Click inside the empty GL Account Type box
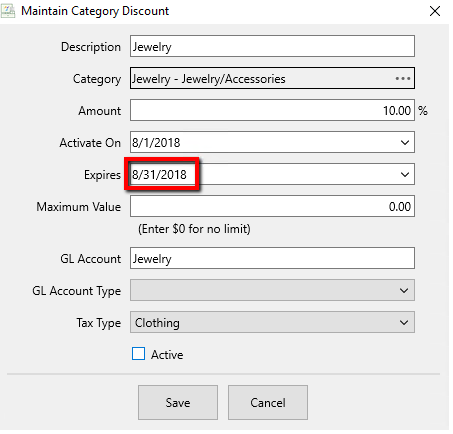Viewport: 453px width, 434px height. (272, 290)
